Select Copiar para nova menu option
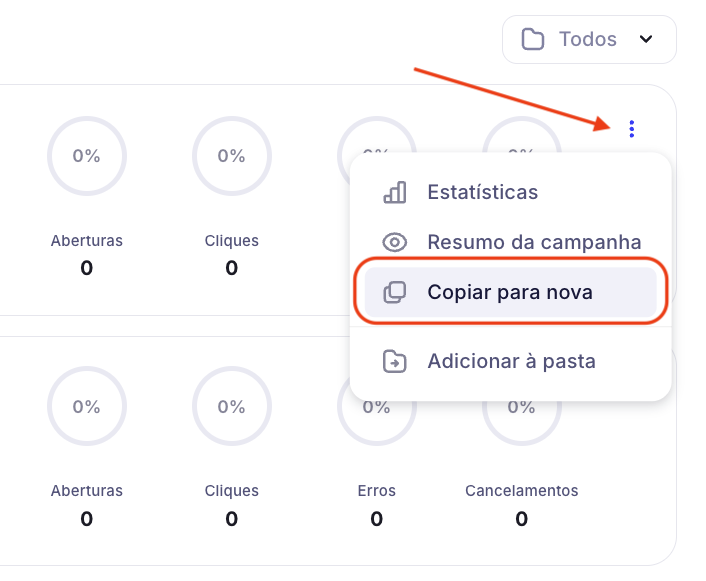706x581 pixels. click(x=510, y=293)
